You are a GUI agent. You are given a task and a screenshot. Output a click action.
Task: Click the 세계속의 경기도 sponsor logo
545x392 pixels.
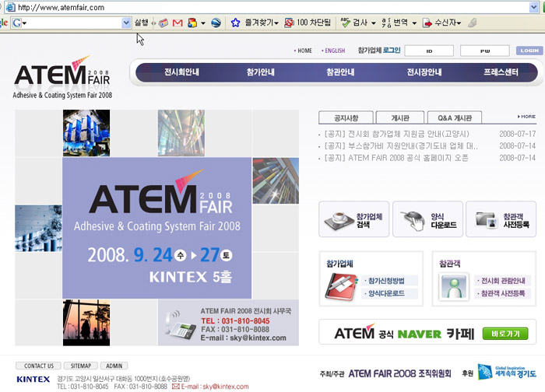[x=507, y=373]
